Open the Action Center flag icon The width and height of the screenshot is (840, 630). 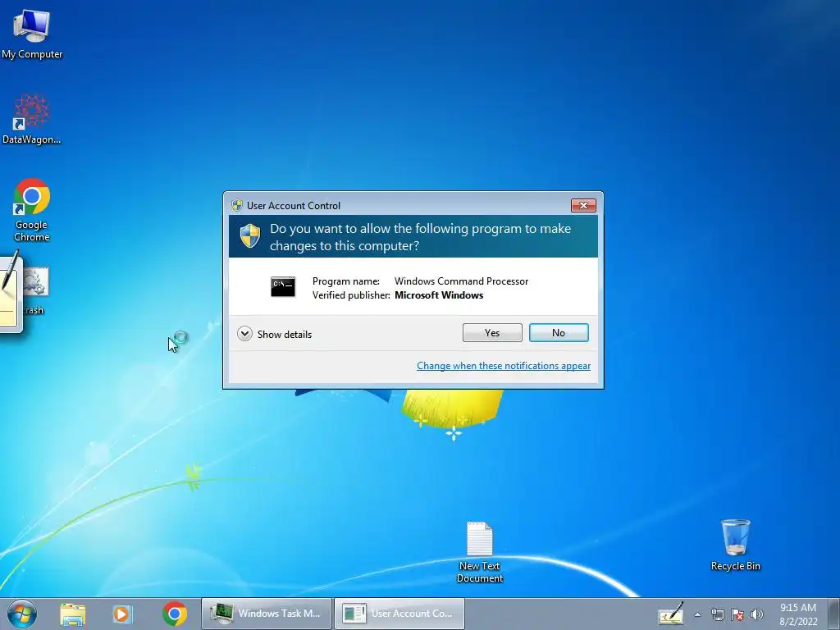tap(737, 614)
